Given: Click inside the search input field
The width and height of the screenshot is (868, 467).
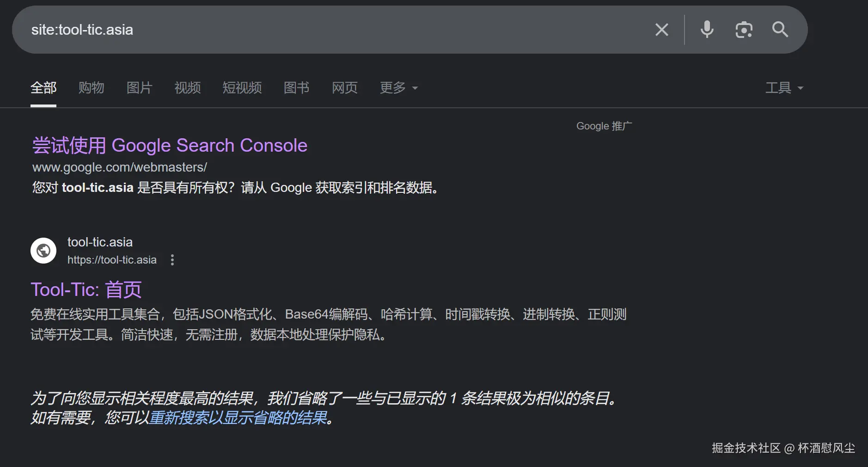Looking at the screenshot, I should pos(277,30).
